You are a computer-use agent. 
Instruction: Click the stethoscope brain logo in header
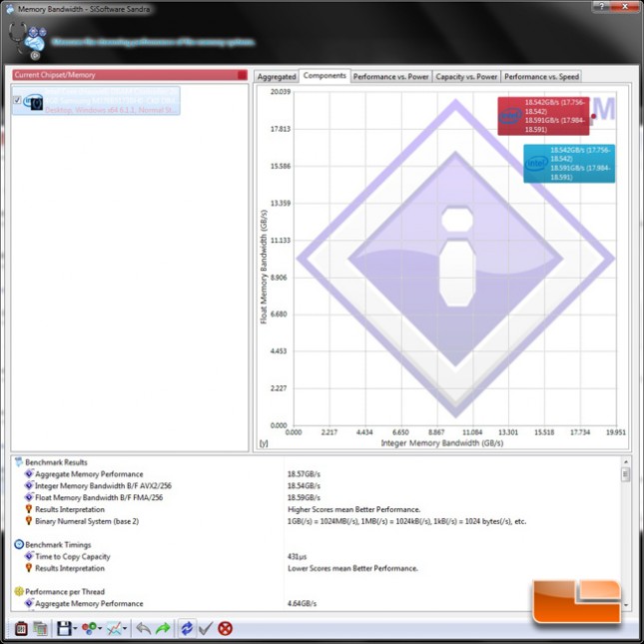tap(28, 41)
